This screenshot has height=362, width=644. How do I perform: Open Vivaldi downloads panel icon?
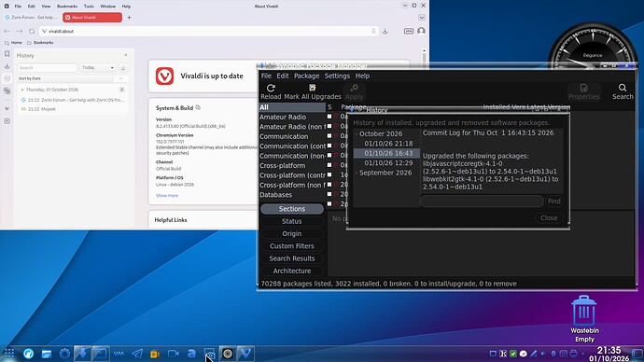(x=7, y=66)
